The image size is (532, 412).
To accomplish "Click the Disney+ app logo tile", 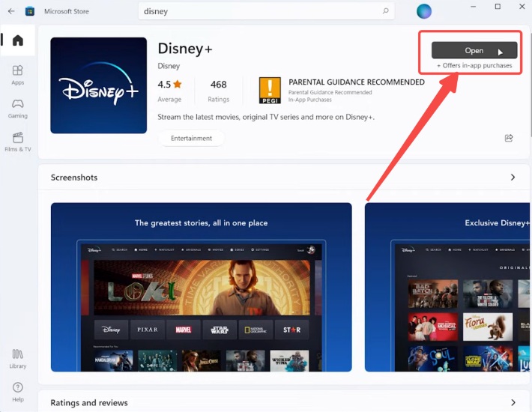I will (99, 85).
